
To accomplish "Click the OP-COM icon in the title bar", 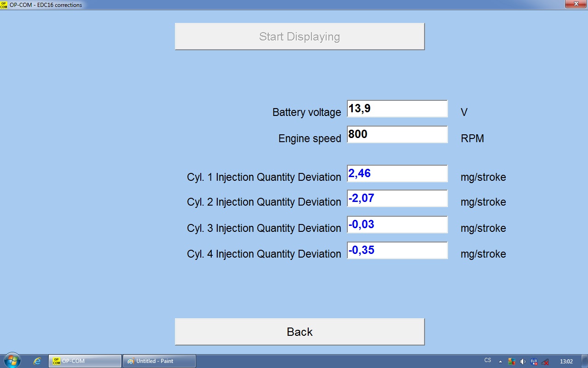I will click(x=4, y=5).
